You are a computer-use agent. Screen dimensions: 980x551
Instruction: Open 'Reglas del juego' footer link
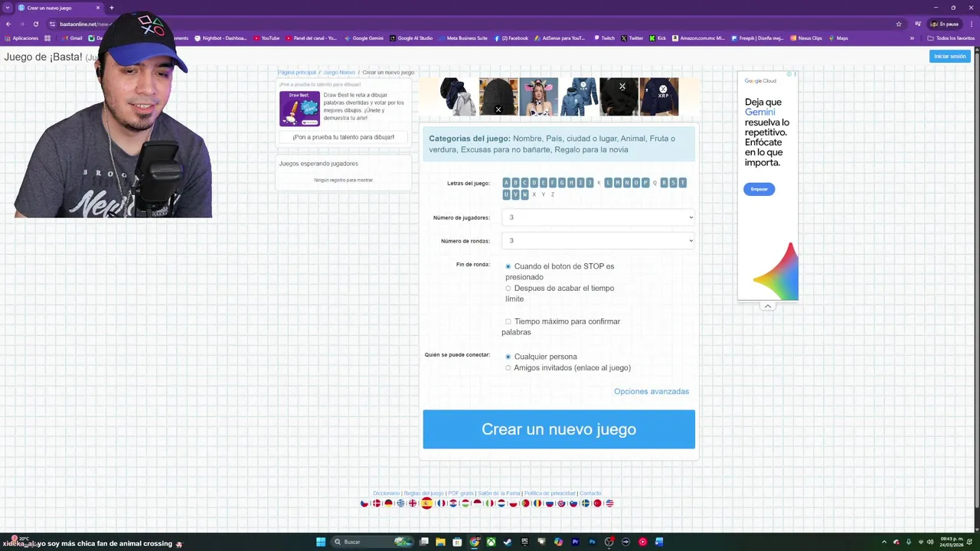point(423,494)
